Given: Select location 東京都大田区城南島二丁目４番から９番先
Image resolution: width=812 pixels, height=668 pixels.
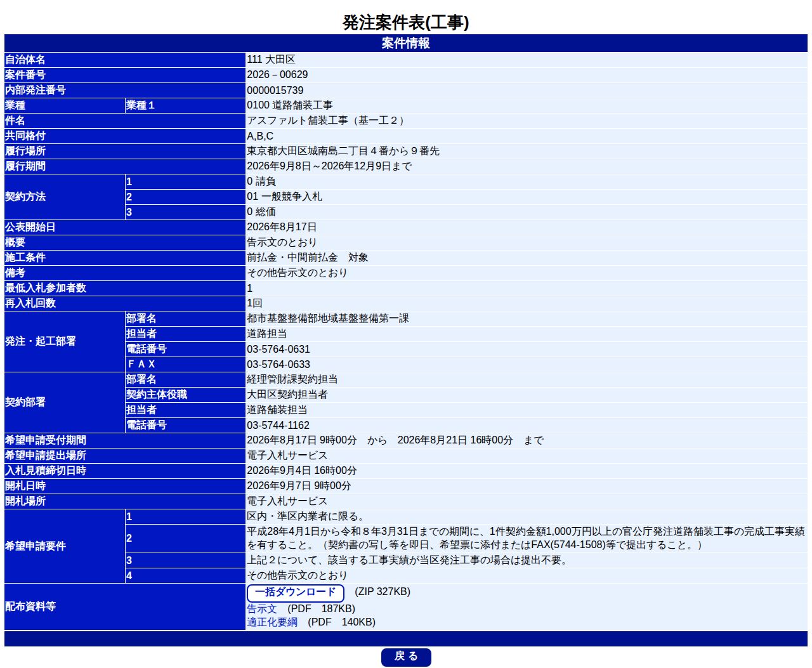Looking at the screenshot, I should pos(343,151).
